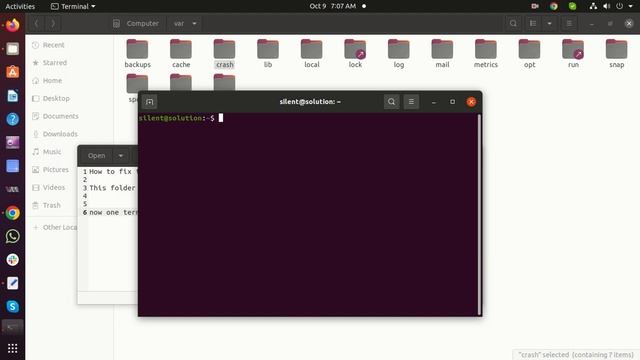Open Help icon in the dock
This screenshot has height=360, width=640.
[13, 119]
